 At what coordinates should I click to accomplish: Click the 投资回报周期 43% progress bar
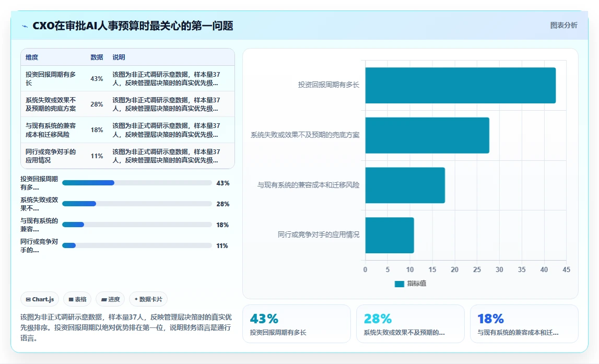[137, 183]
